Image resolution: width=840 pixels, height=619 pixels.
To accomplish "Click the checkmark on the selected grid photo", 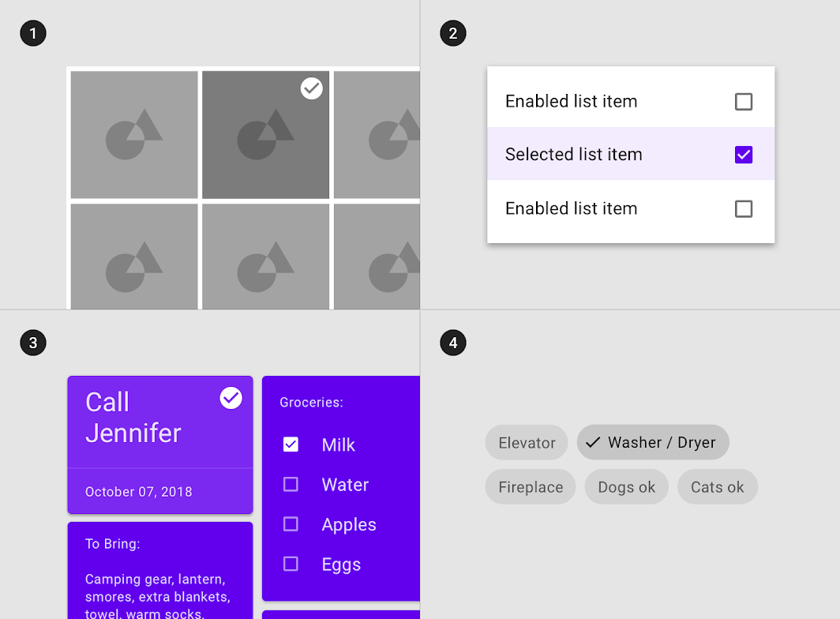I will pyautogui.click(x=311, y=88).
